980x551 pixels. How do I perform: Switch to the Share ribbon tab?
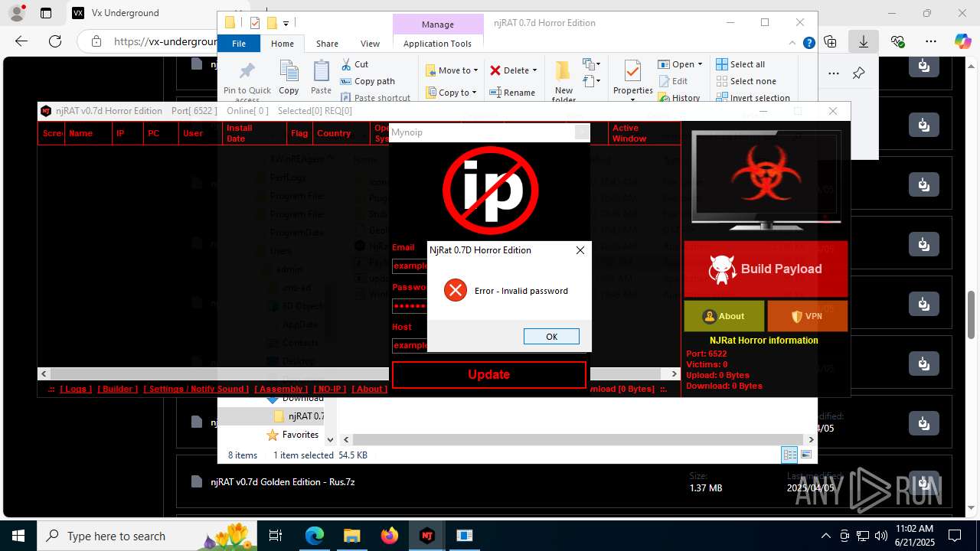tap(327, 44)
